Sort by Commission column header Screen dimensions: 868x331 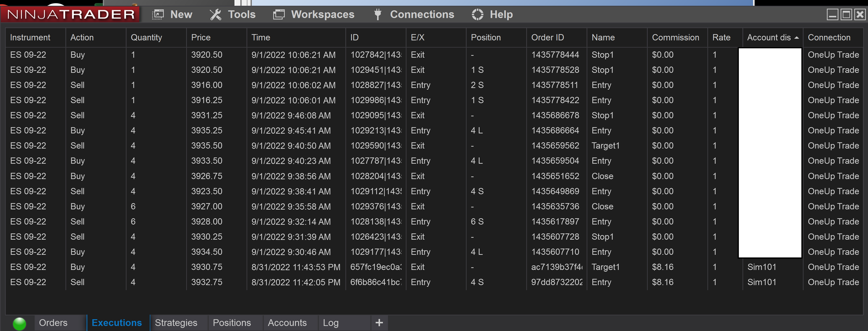pyautogui.click(x=677, y=37)
